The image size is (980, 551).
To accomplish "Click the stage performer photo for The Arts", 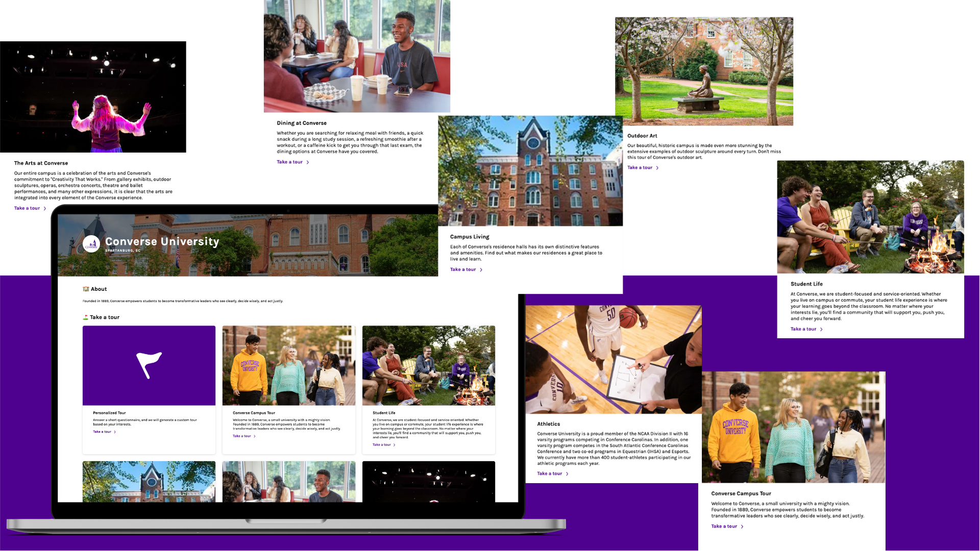I will 93,97.
